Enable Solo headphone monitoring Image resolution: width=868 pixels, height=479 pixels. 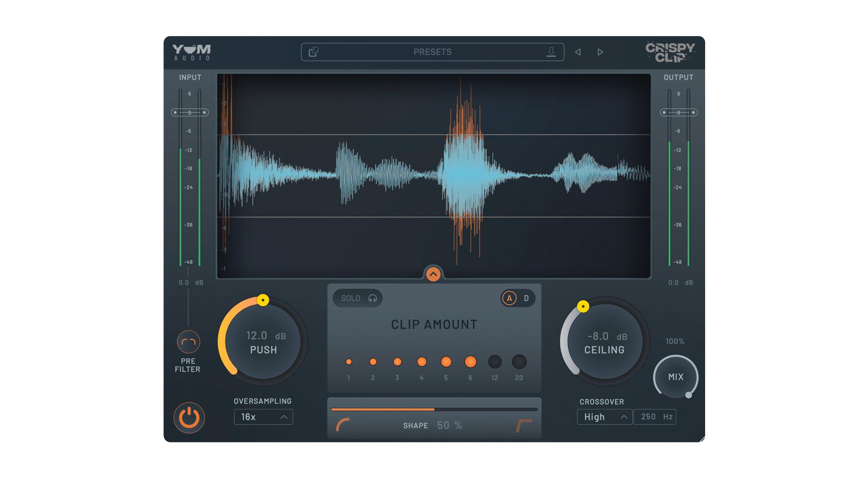[x=358, y=298]
